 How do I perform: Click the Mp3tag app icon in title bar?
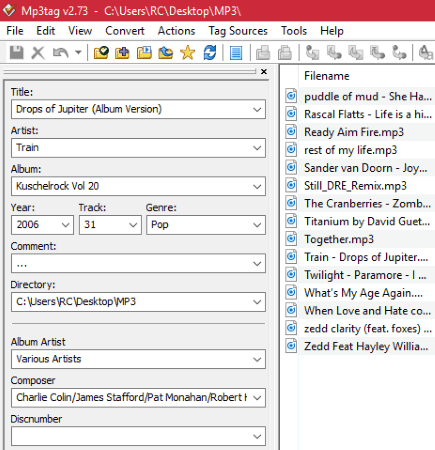click(9, 10)
